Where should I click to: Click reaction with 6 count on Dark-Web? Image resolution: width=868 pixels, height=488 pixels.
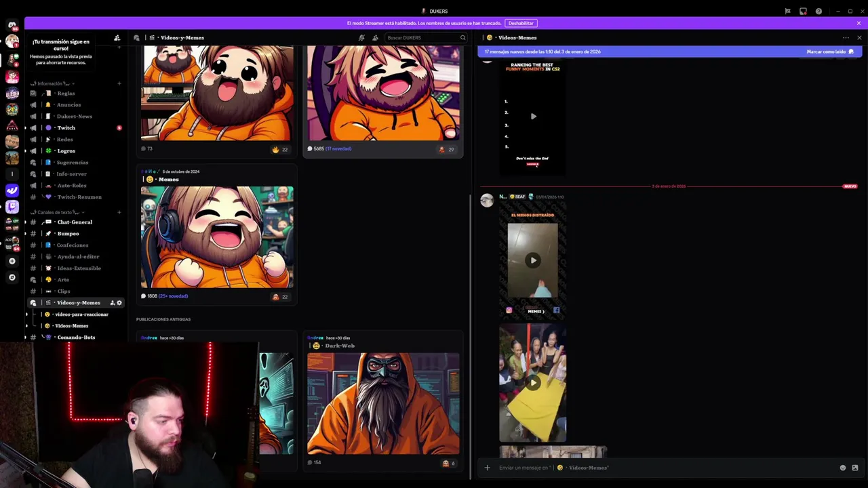pos(449,464)
